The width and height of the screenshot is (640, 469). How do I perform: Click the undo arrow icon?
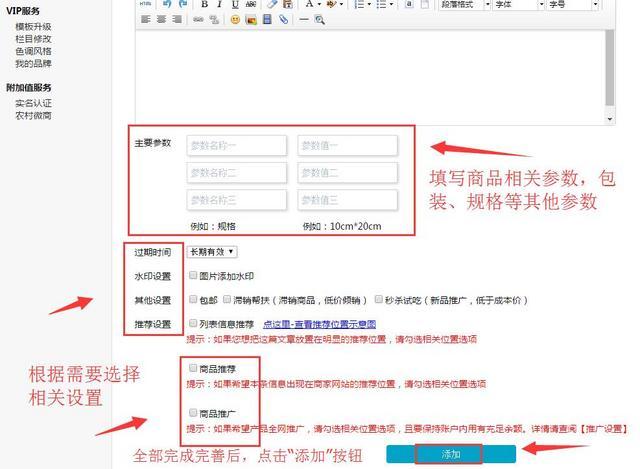click(167, 4)
